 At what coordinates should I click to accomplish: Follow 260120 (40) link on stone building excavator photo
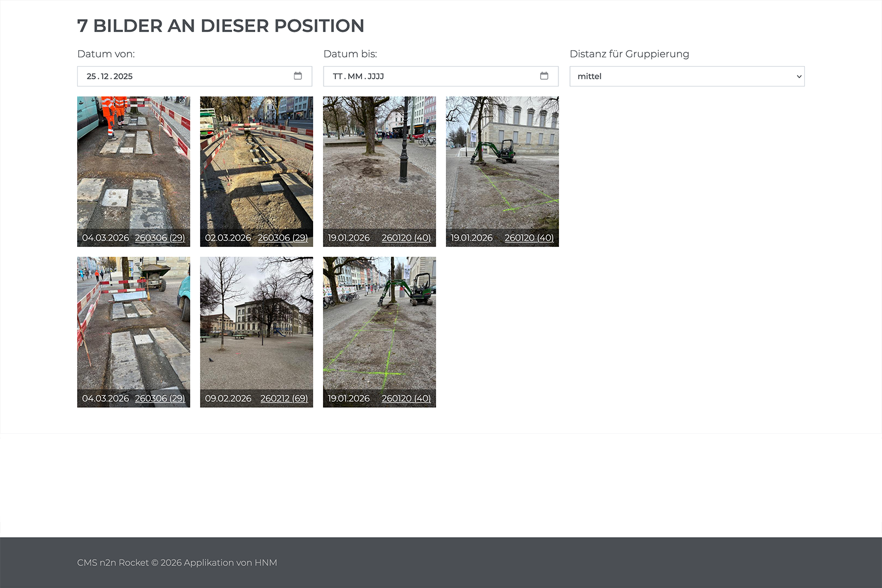(529, 238)
